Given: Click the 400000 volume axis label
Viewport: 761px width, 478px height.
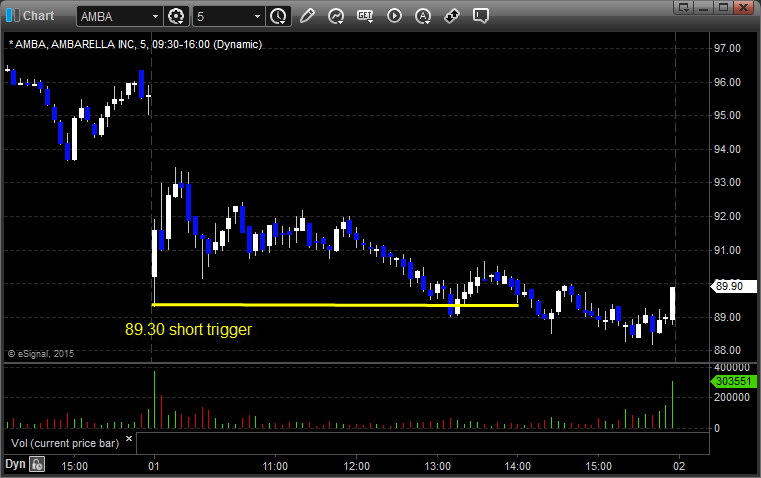Looking at the screenshot, I should click(x=732, y=368).
